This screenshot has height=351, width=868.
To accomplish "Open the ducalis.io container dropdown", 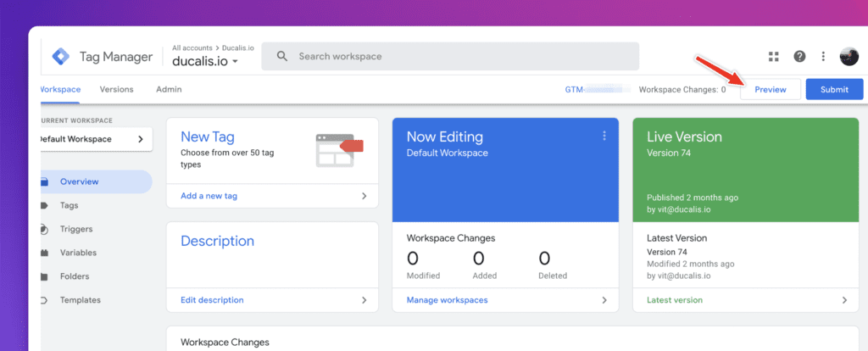I will 205,61.
